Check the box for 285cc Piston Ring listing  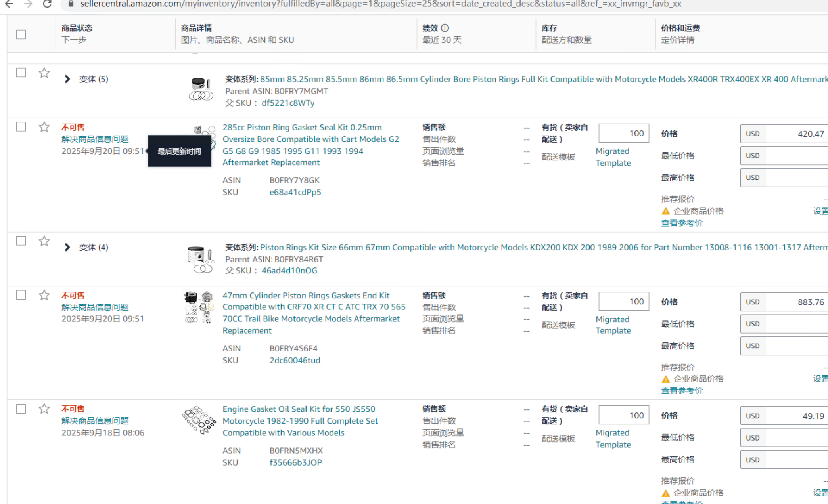tap(21, 127)
